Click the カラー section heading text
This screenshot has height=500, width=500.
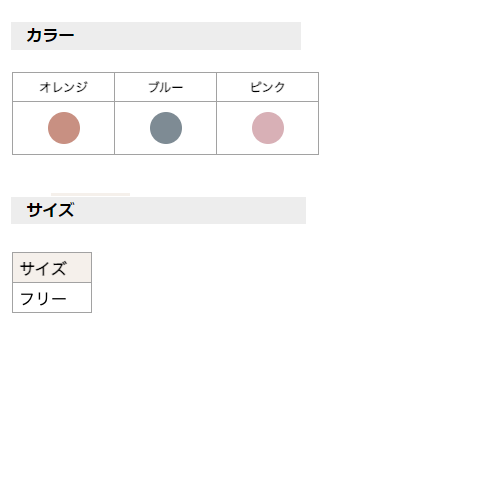point(50,35)
